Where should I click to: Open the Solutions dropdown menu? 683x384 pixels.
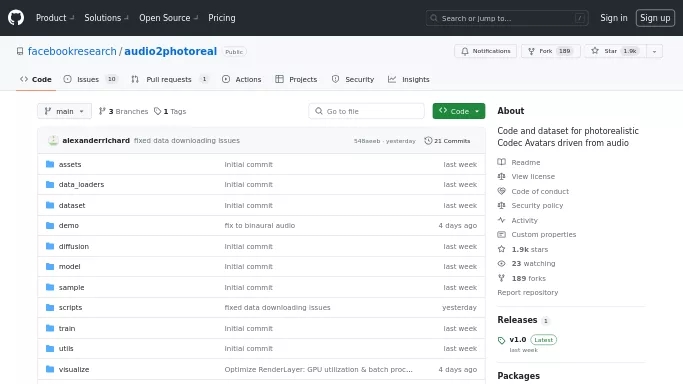[106, 18]
